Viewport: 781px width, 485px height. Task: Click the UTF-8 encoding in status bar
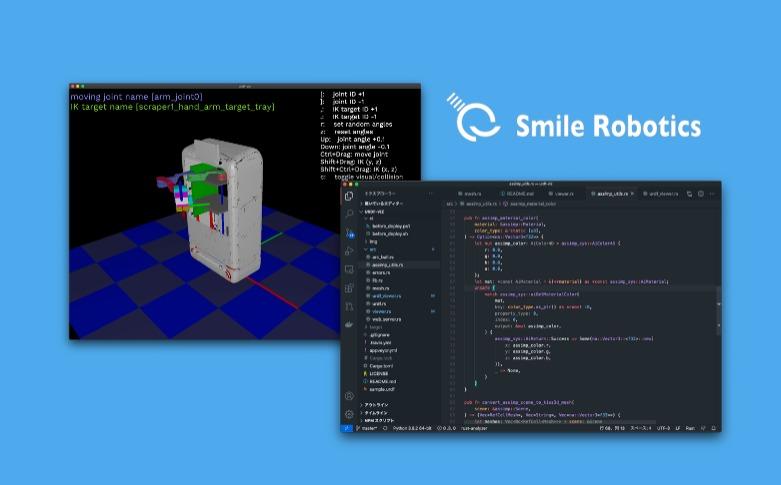coord(663,428)
